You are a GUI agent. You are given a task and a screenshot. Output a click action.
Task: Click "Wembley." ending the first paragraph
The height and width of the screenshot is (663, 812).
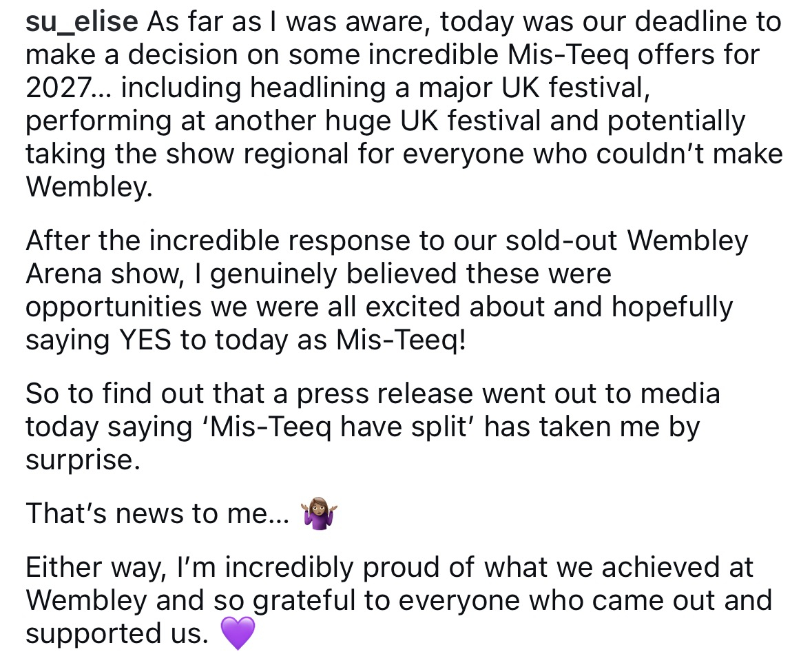pyautogui.click(x=89, y=187)
